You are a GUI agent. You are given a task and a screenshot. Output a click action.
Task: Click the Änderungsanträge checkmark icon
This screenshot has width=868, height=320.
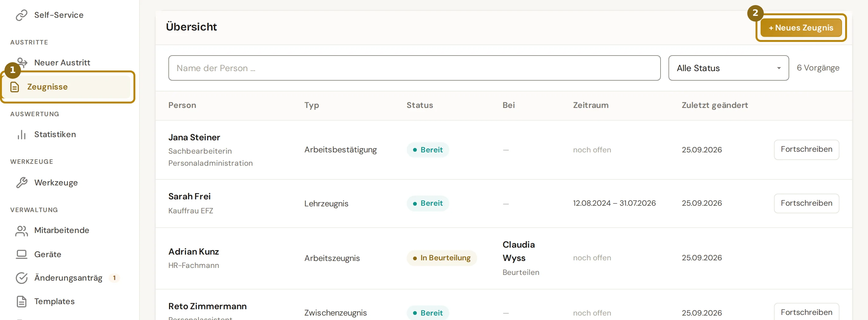point(22,278)
